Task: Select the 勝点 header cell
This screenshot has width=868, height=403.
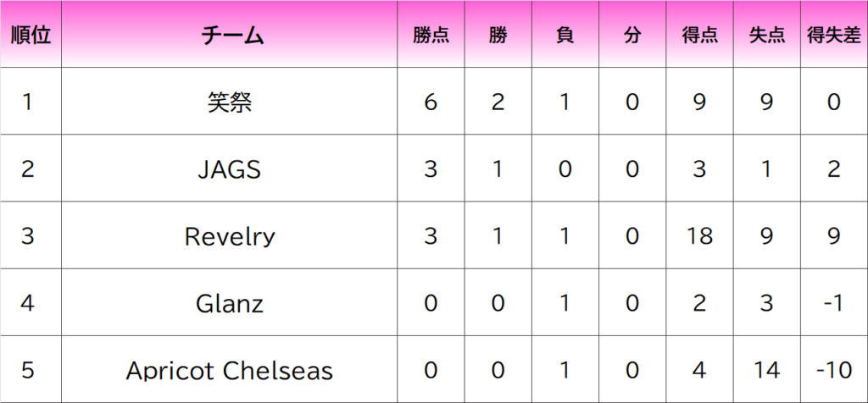Action: (431, 35)
